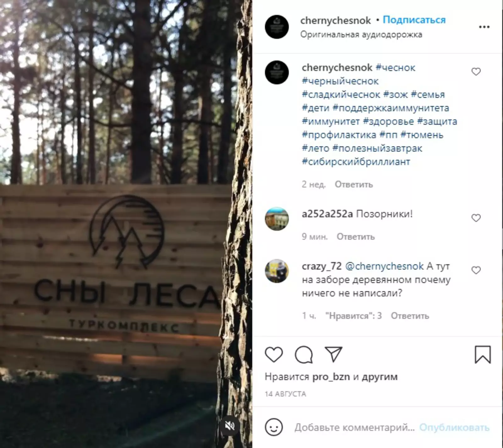The height and width of the screenshot is (448, 503).
Task: Like the chernychesnok caption heart
Action: tap(476, 72)
